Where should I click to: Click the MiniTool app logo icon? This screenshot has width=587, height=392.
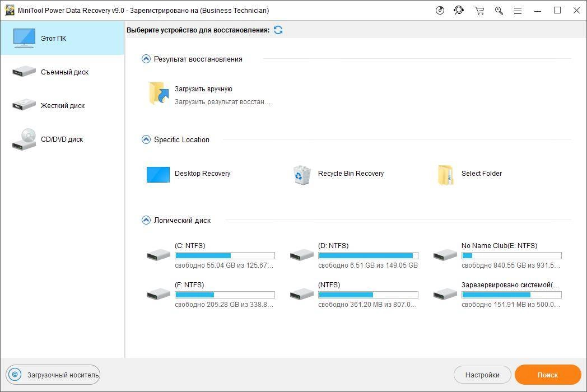[10, 10]
